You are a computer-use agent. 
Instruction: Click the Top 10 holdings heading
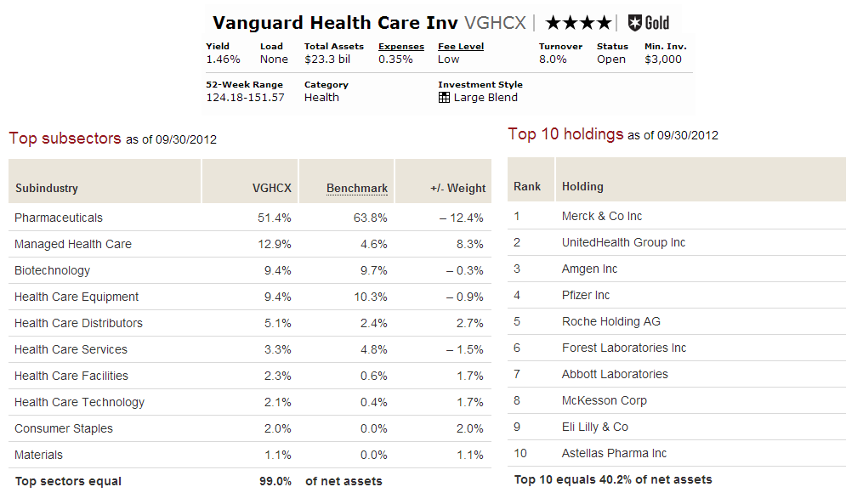(565, 134)
